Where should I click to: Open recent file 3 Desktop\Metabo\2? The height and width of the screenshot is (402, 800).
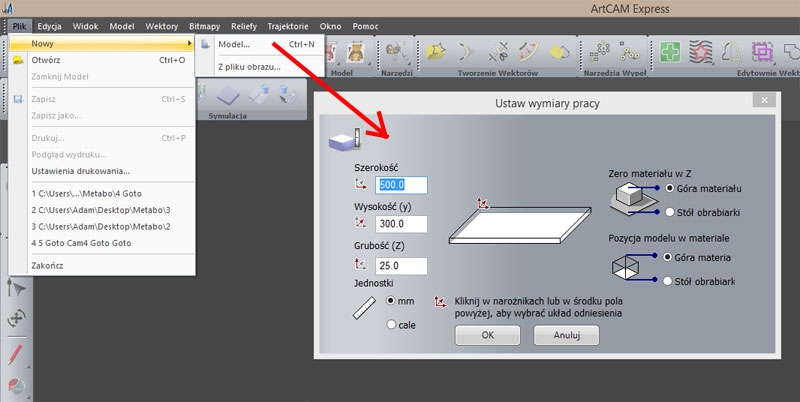coord(102,227)
